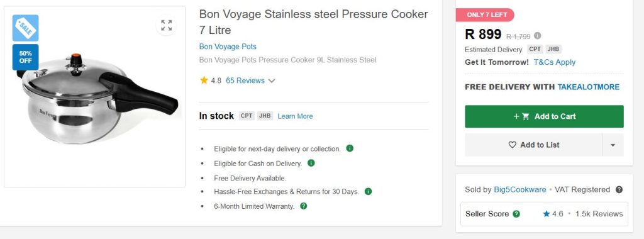Click the info icon beside 30-day returns
The image size is (644, 239).
[x=368, y=191]
